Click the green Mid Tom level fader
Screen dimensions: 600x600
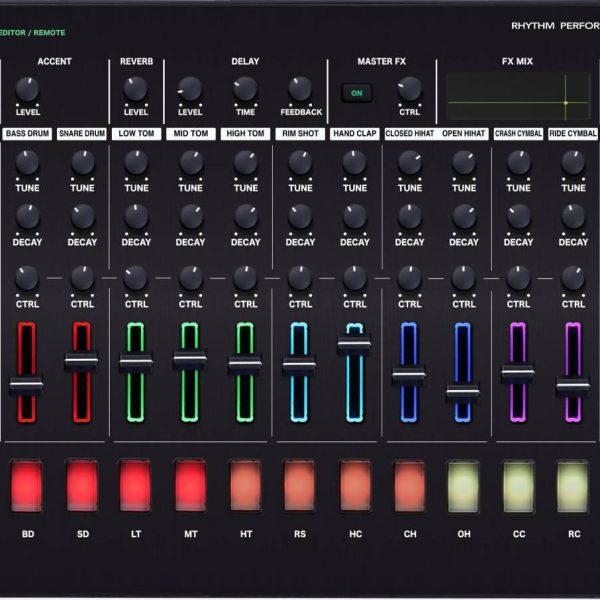(x=190, y=359)
